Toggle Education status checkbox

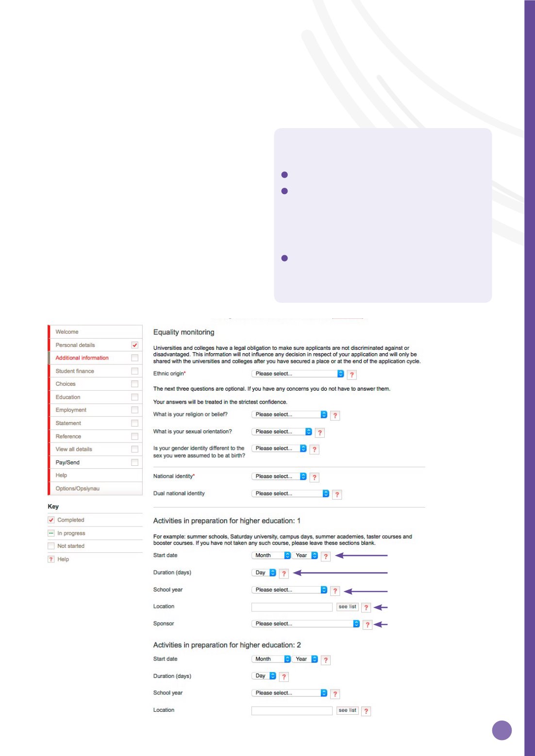[135, 397]
